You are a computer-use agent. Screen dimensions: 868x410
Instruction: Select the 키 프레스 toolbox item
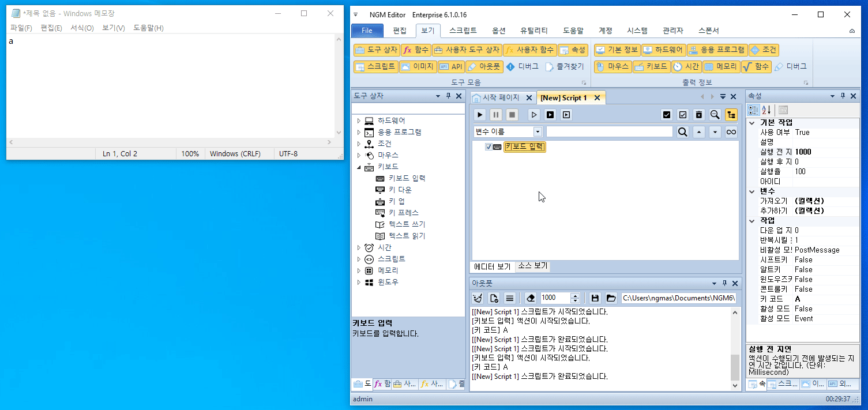coord(404,213)
